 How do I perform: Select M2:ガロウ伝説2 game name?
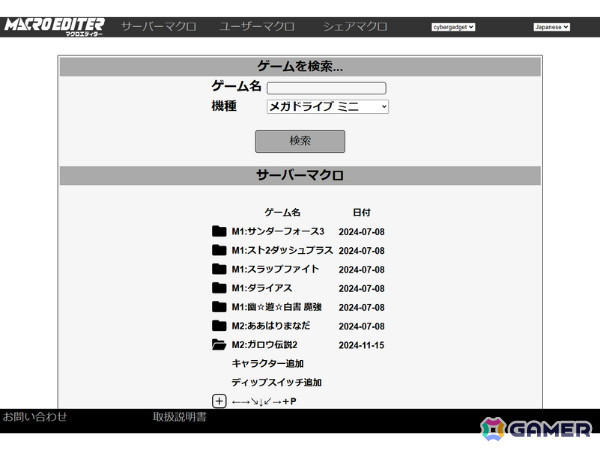coord(264,345)
